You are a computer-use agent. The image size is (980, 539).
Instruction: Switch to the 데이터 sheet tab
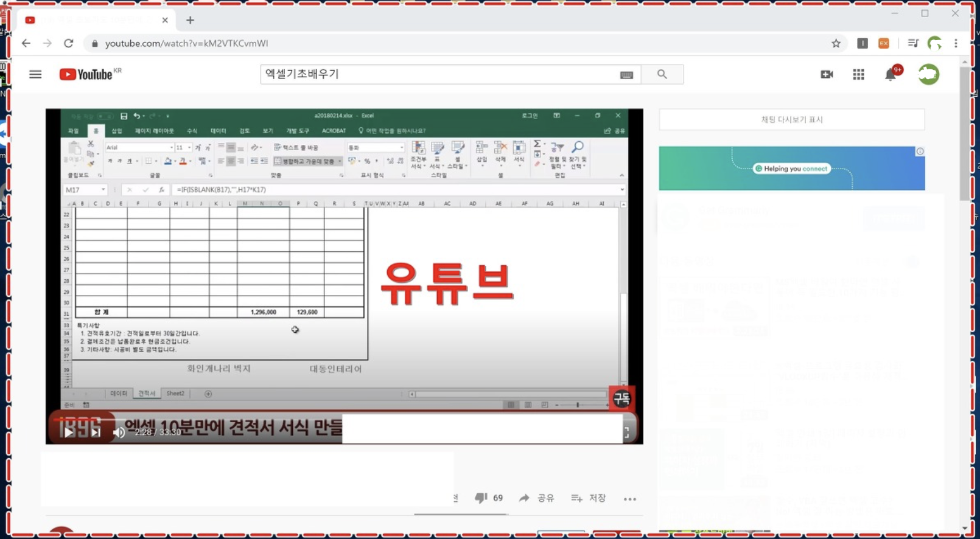pyautogui.click(x=119, y=394)
